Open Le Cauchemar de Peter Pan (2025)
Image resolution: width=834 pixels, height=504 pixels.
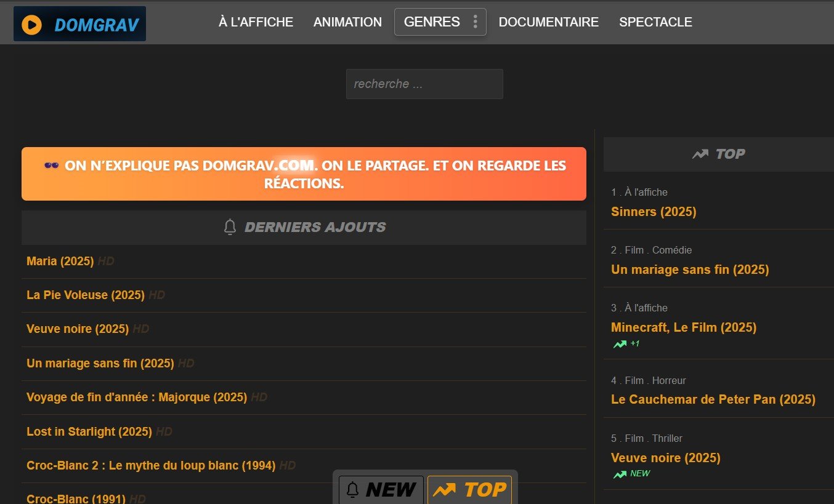(x=713, y=399)
